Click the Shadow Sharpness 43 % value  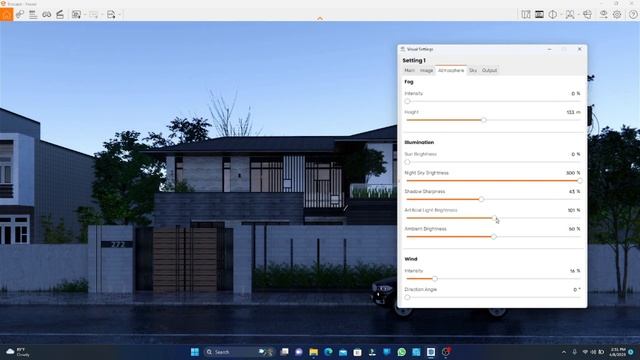click(574, 191)
